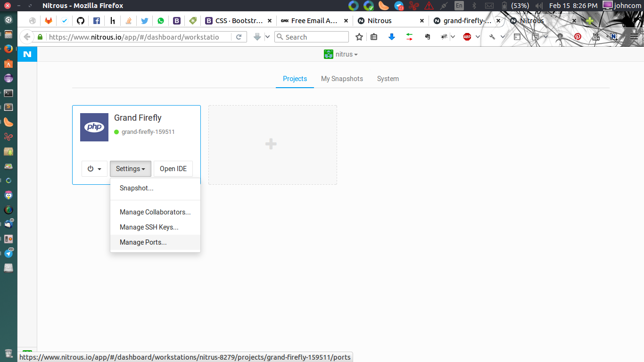Switch to Free Email browser tab
This screenshot has height=362, width=644.
314,21
